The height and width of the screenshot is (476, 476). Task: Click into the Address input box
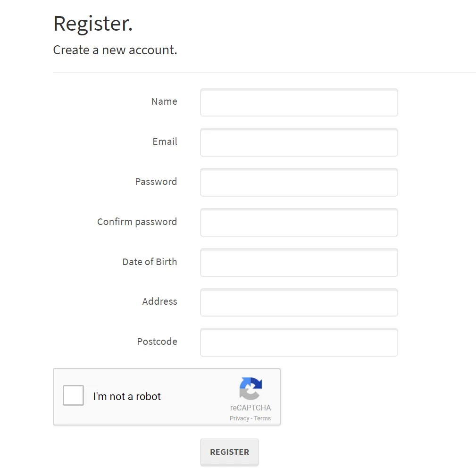(x=299, y=302)
